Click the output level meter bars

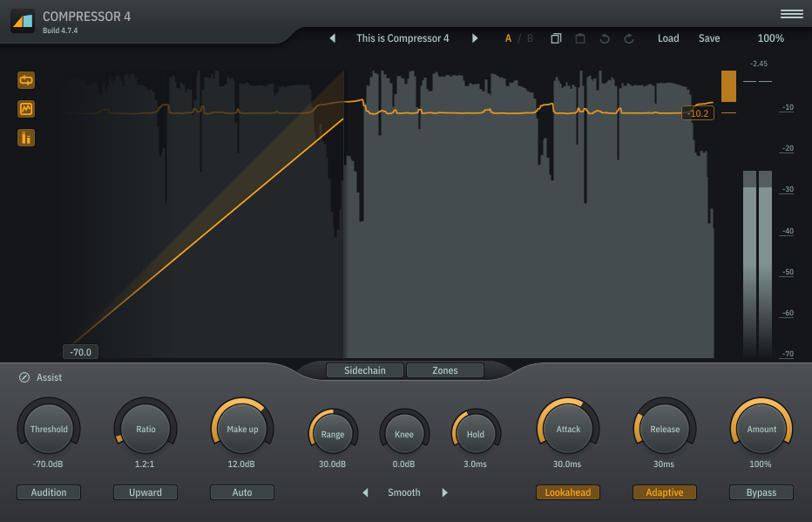pos(758,264)
